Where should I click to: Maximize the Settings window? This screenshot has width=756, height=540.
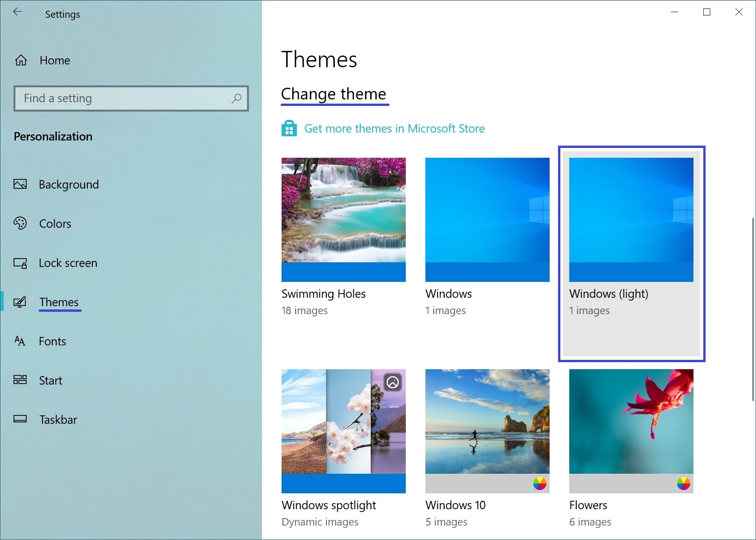coord(707,12)
